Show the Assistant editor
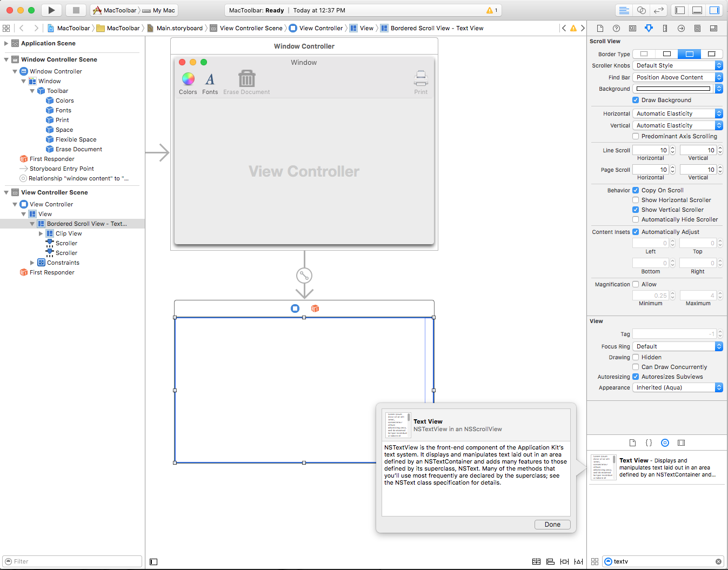Image resolution: width=728 pixels, height=570 pixels. point(641,10)
